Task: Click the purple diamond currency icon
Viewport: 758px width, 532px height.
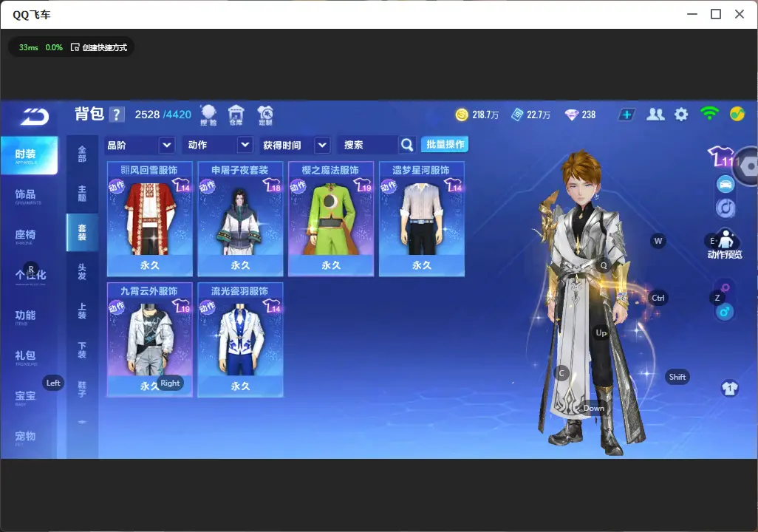Action: point(572,115)
